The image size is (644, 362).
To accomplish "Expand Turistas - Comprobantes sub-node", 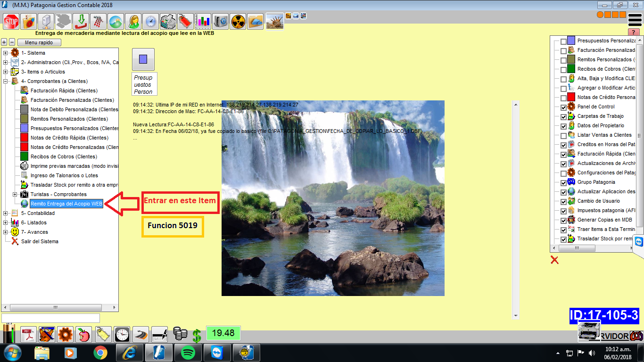I will point(15,194).
